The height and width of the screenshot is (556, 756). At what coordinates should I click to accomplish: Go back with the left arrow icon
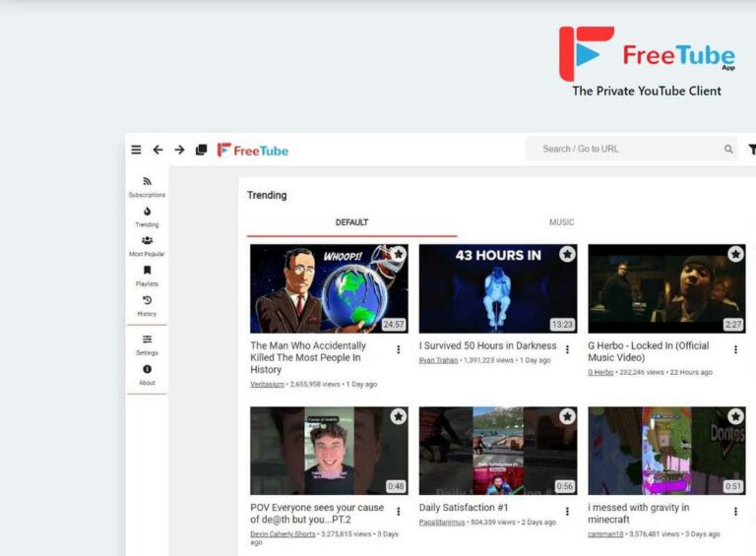(x=157, y=150)
